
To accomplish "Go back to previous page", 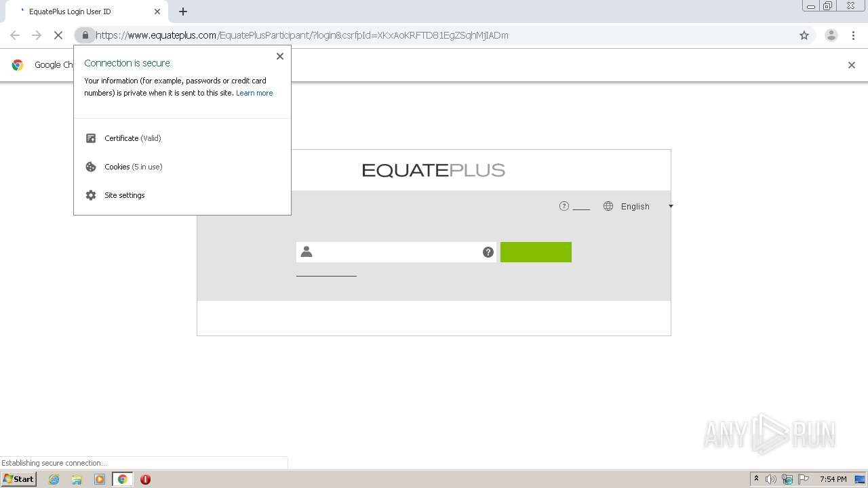I will [15, 35].
